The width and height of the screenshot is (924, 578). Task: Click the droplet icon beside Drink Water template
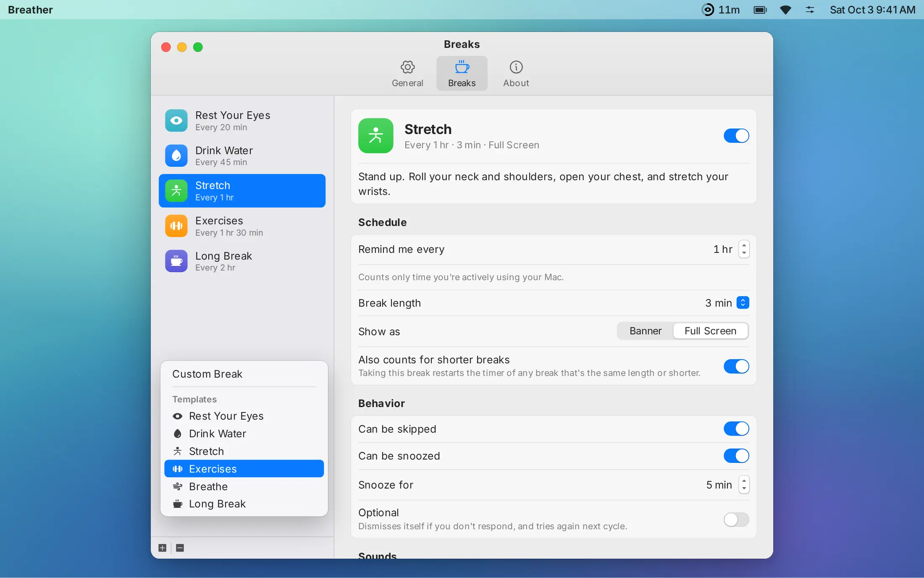pyautogui.click(x=178, y=433)
